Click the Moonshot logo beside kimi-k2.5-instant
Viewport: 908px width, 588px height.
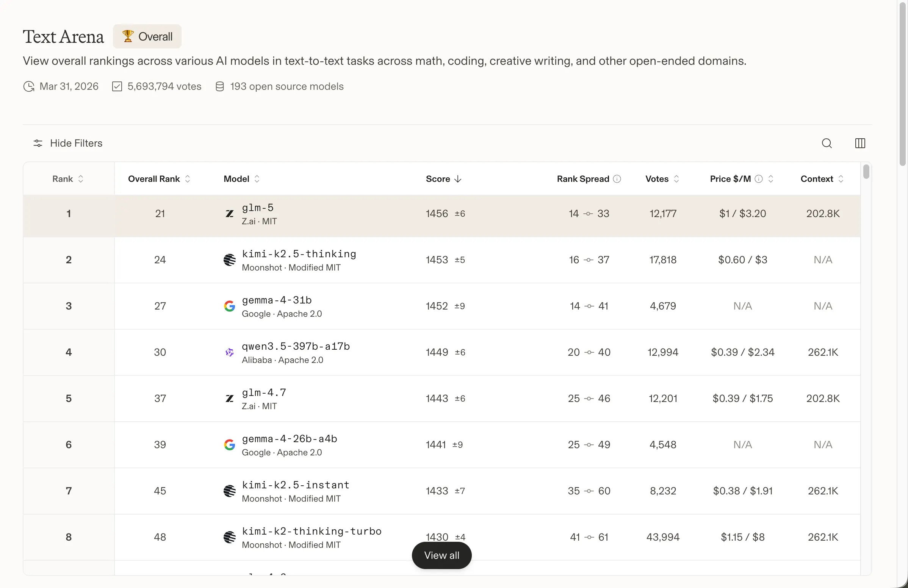point(229,491)
